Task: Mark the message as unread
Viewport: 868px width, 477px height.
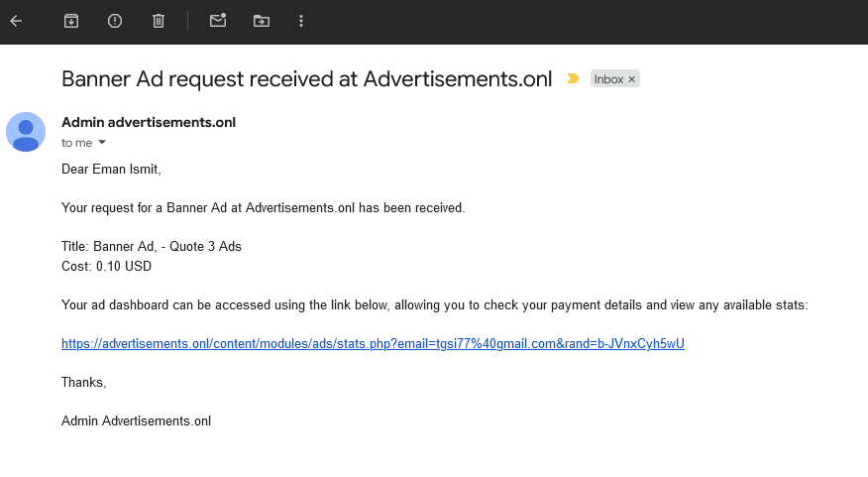Action: pyautogui.click(x=218, y=21)
